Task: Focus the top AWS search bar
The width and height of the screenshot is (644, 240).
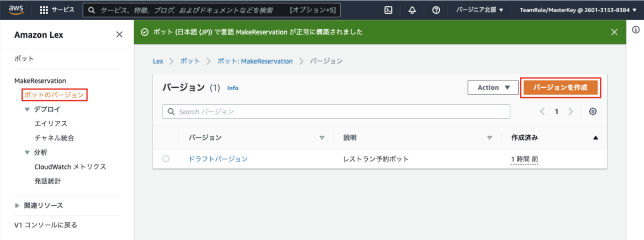Action: (x=211, y=10)
